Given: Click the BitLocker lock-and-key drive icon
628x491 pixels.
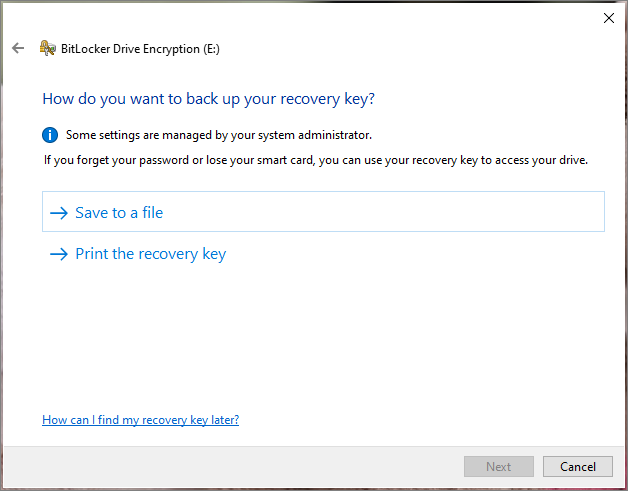Looking at the screenshot, I should pyautogui.click(x=48, y=48).
